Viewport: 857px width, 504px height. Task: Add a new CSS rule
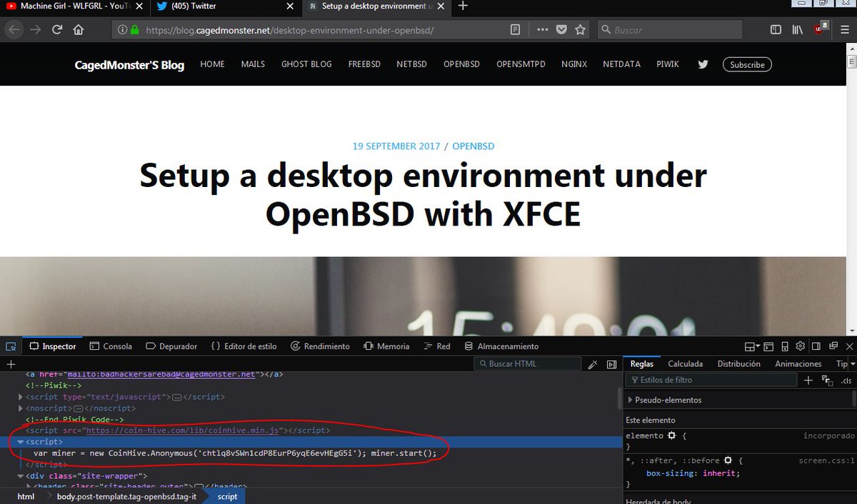[x=808, y=380]
